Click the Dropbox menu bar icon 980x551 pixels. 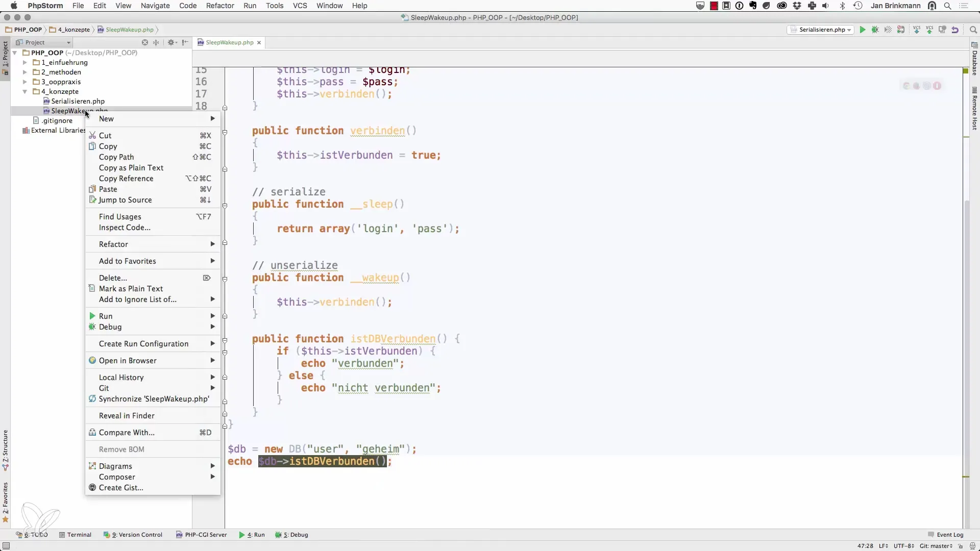[x=797, y=6]
